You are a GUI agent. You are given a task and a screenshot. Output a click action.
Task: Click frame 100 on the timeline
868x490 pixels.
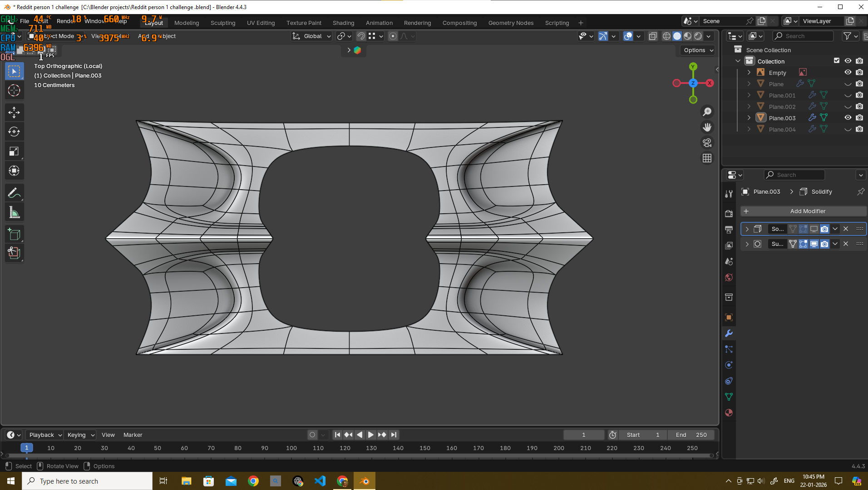(291, 448)
